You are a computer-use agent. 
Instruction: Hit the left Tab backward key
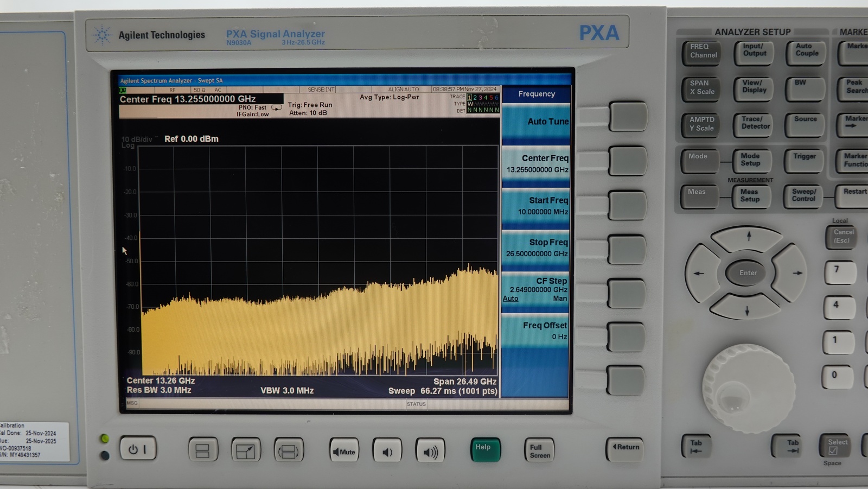(x=696, y=446)
